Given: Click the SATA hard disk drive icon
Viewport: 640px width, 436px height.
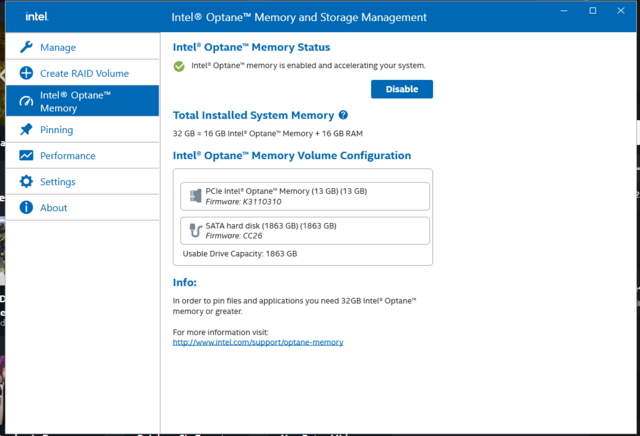Looking at the screenshot, I should pos(194,230).
